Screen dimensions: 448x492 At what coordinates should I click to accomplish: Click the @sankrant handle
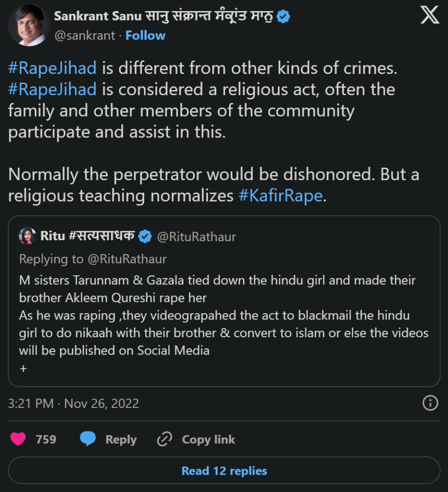click(85, 35)
